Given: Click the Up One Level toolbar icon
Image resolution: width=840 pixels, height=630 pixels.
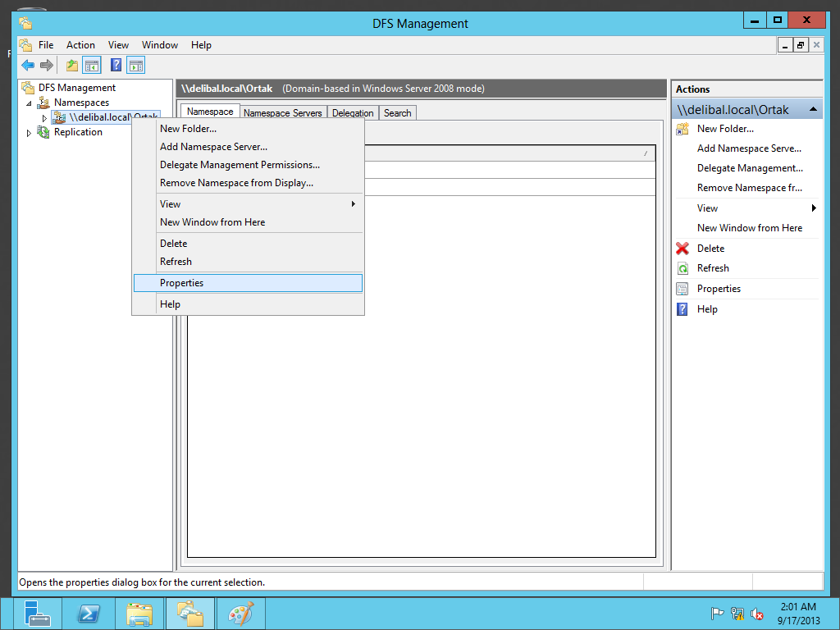Looking at the screenshot, I should point(72,66).
